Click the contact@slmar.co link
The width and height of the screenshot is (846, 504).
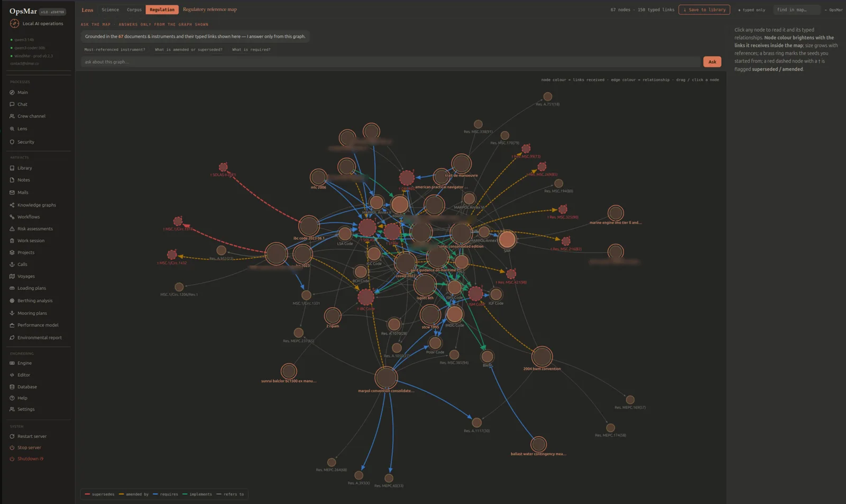pyautogui.click(x=24, y=63)
